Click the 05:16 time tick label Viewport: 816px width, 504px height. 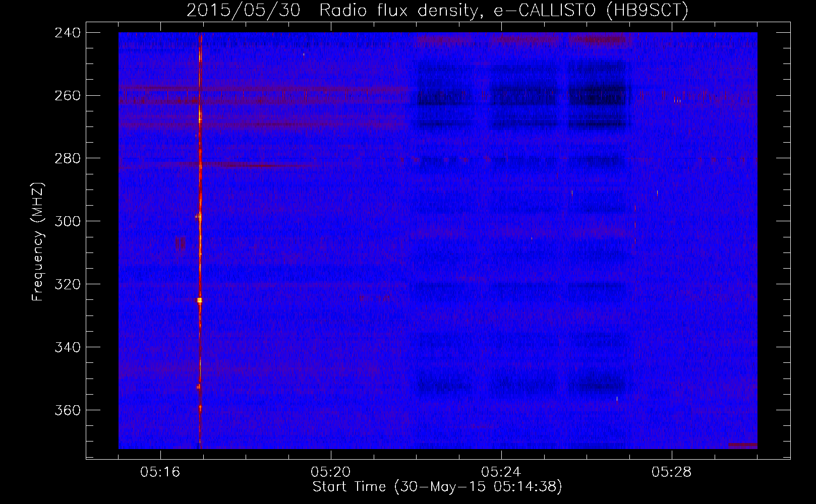[160, 472]
